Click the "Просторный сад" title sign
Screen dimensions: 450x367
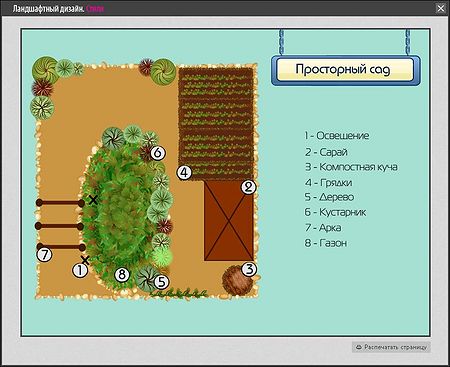point(346,70)
